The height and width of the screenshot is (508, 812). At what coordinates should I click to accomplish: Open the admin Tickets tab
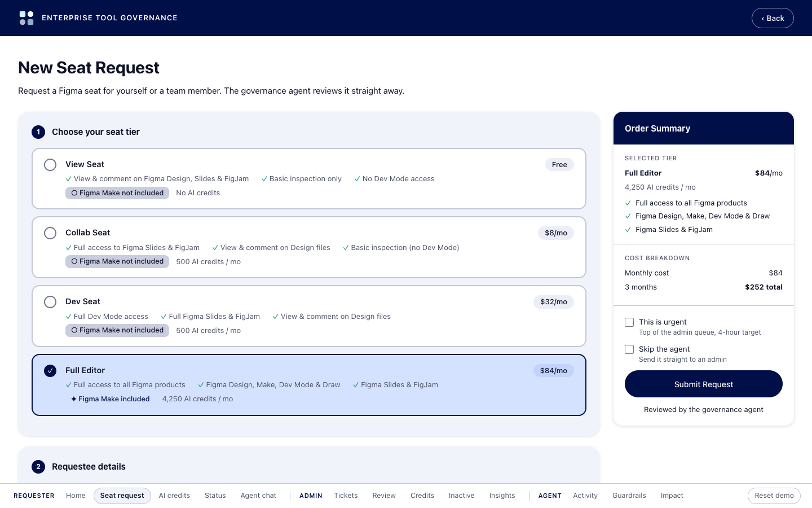(x=346, y=496)
